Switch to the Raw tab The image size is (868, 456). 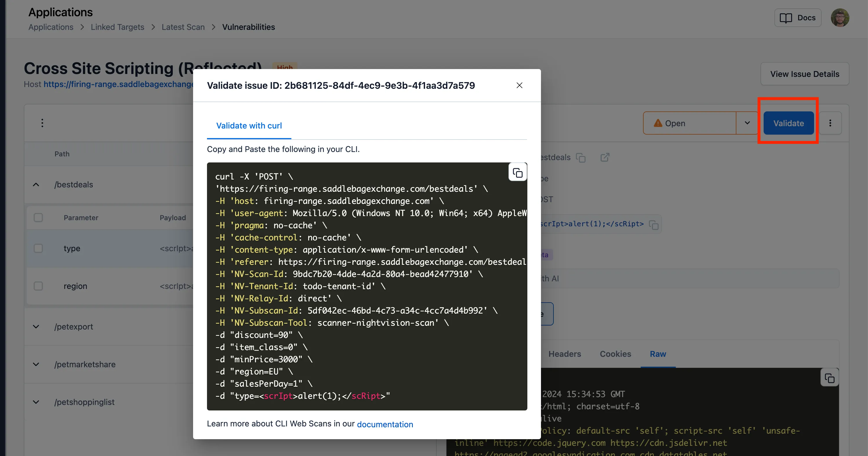(x=658, y=354)
